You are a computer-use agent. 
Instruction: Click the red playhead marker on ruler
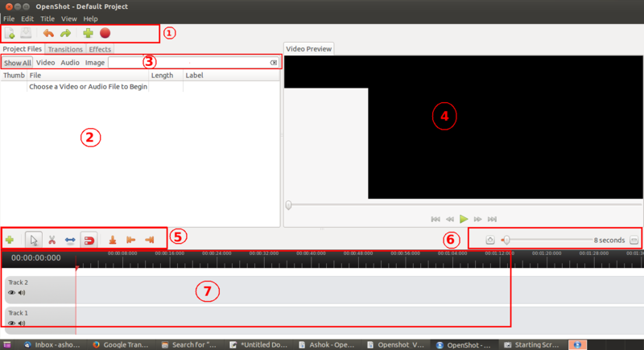pyautogui.click(x=76, y=269)
